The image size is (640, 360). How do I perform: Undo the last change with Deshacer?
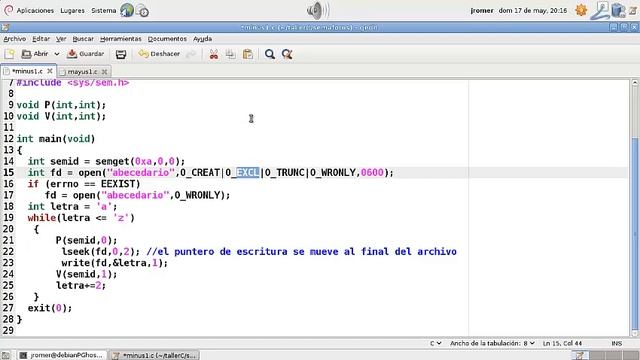click(x=159, y=54)
